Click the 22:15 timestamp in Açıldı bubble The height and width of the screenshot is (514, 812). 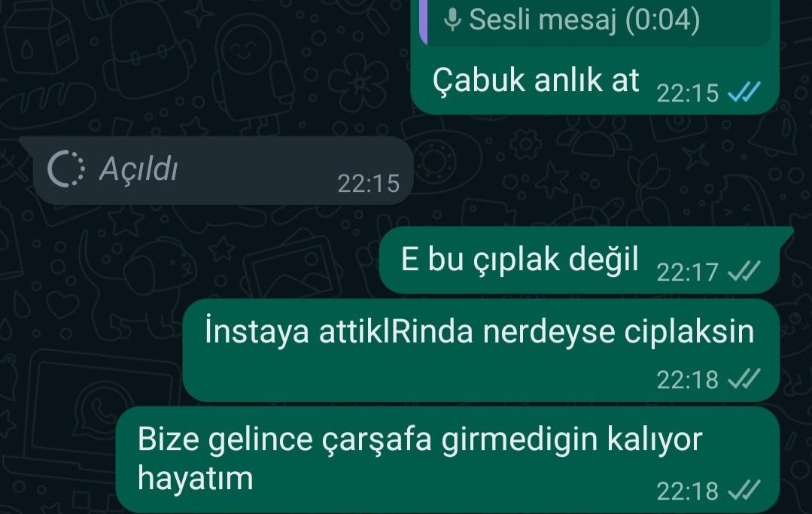(x=369, y=183)
